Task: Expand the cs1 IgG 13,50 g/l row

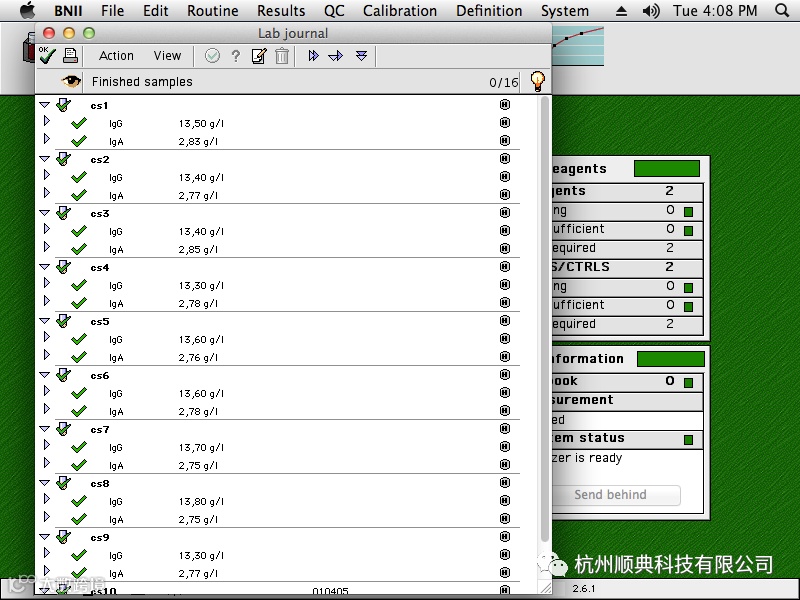Action: click(47, 121)
